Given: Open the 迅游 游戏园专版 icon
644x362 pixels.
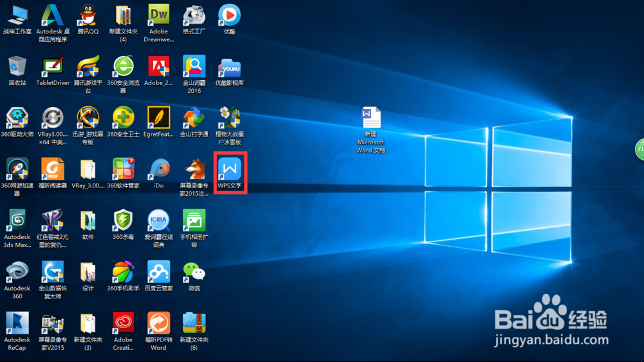Looking at the screenshot, I should tap(88, 119).
